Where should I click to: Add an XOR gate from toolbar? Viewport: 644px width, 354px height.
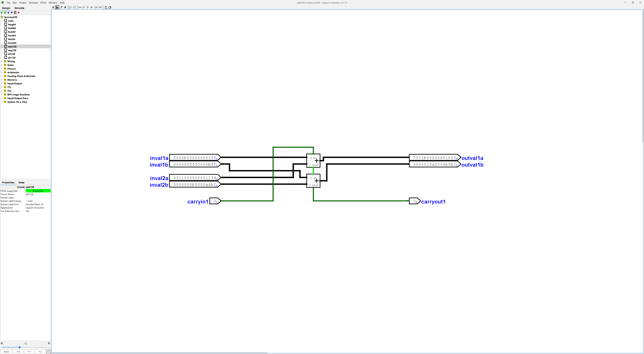click(x=92, y=8)
